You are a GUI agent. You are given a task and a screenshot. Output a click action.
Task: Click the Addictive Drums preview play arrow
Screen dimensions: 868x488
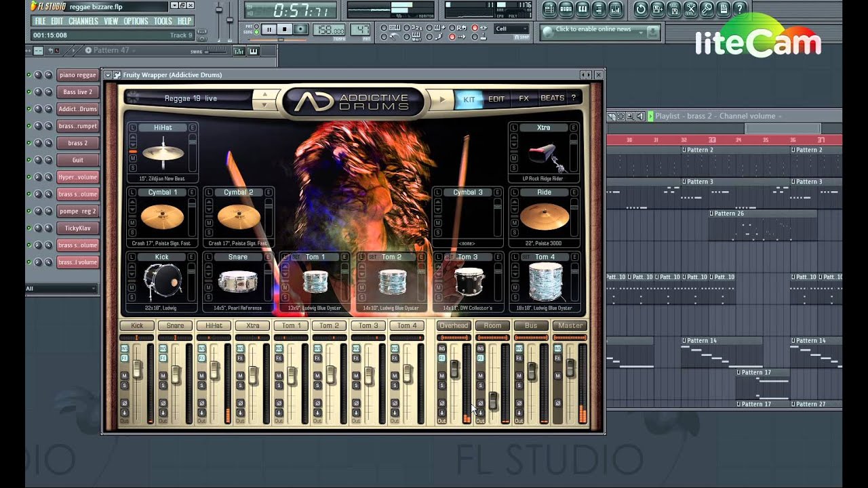click(x=442, y=99)
